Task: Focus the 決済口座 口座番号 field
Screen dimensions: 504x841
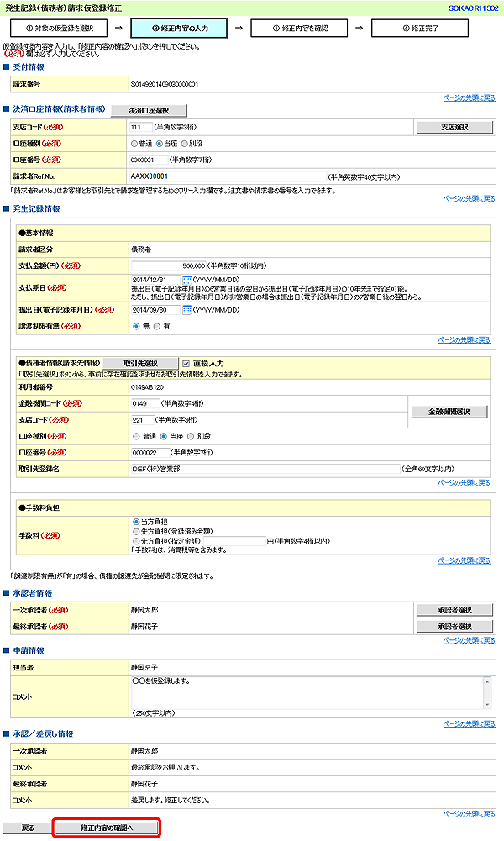Action: pyautogui.click(x=149, y=160)
